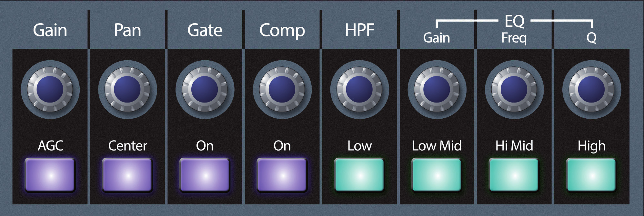Toggle the purple AGC button
The height and width of the screenshot is (216, 644).
pyautogui.click(x=50, y=175)
